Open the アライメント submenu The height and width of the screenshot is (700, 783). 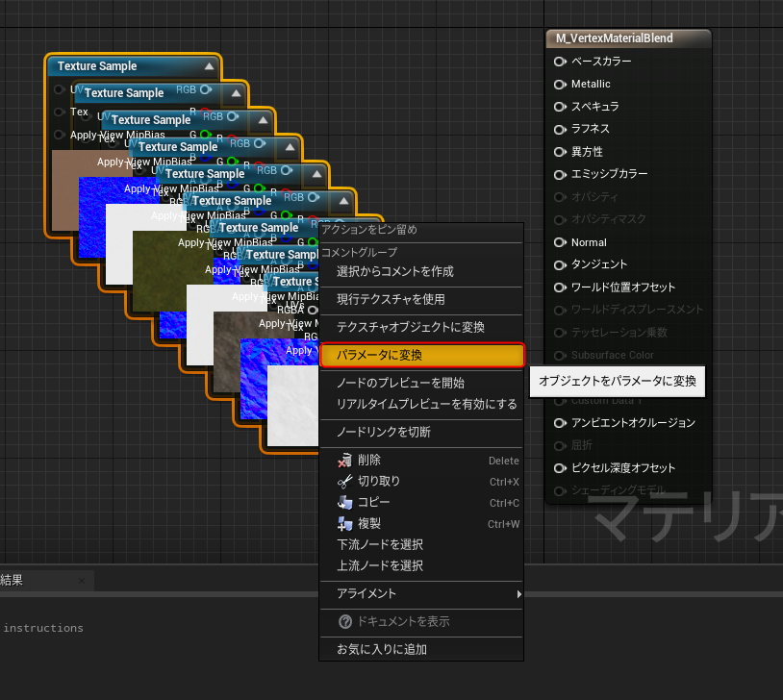pyautogui.click(x=421, y=593)
